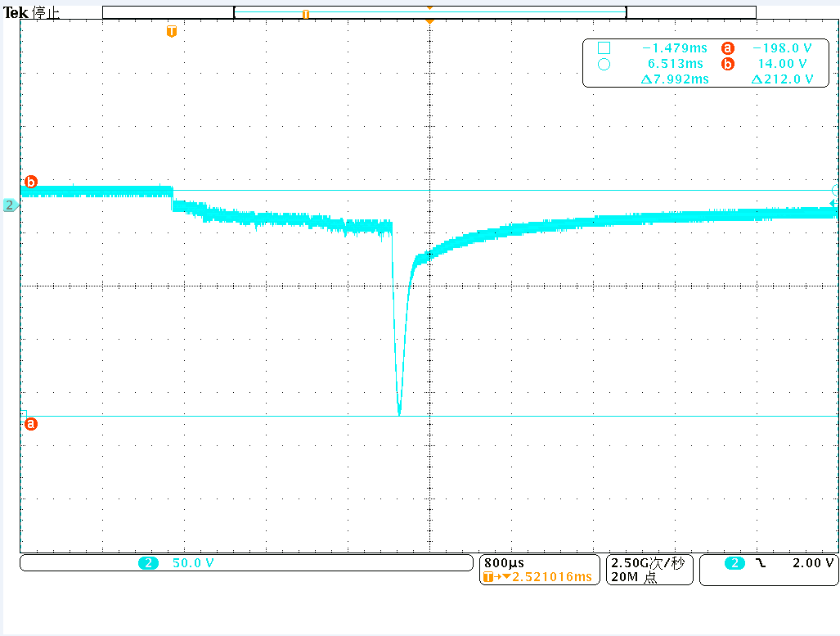The width and height of the screenshot is (840, 636).
Task: Click the 2.00 V trigger level value
Action: click(813, 563)
